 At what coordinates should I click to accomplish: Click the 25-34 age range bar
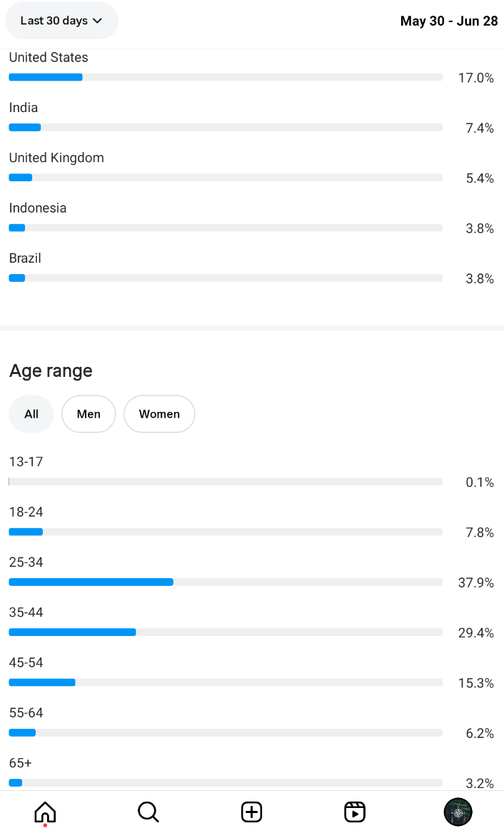click(x=226, y=582)
